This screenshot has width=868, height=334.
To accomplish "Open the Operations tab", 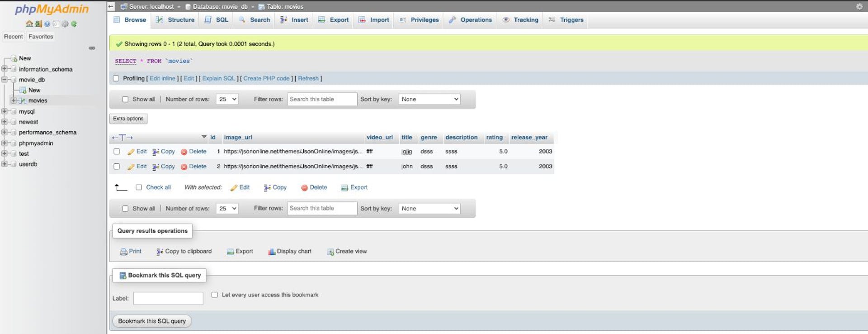I will [x=470, y=20].
